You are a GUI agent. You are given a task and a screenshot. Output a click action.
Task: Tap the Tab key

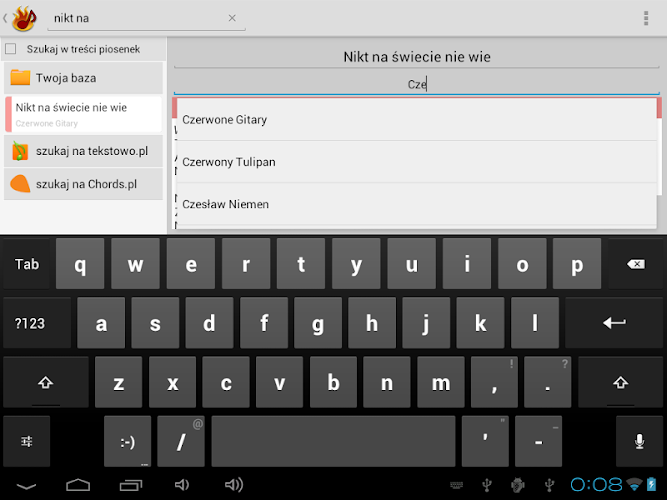click(x=27, y=264)
